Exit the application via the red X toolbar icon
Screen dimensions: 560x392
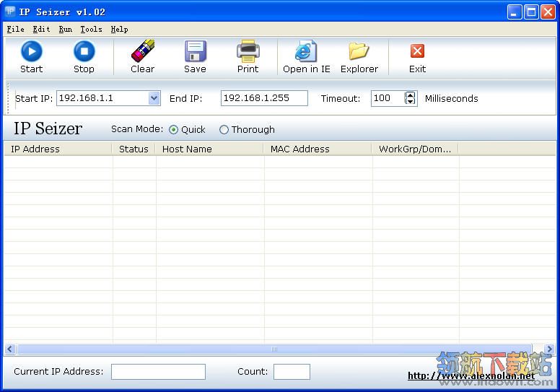[417, 51]
